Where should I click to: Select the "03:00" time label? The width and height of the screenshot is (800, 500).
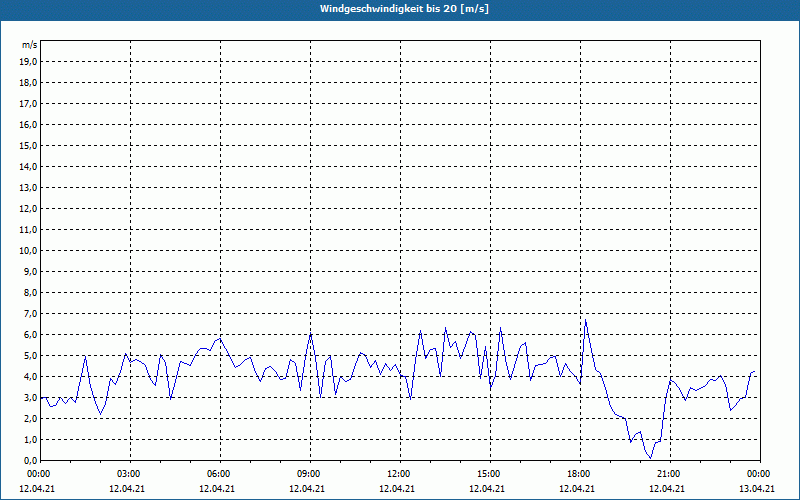pos(131,474)
